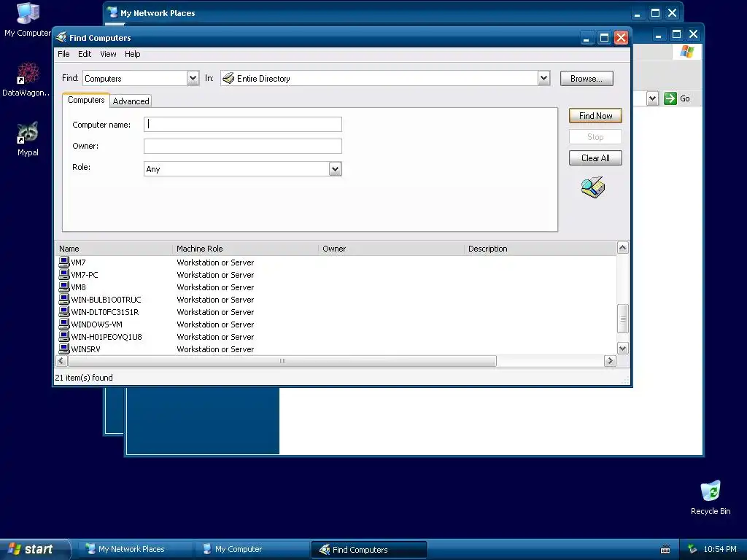Click computer icon next to VM7-PC
This screenshot has height=560, width=747.
[64, 274]
